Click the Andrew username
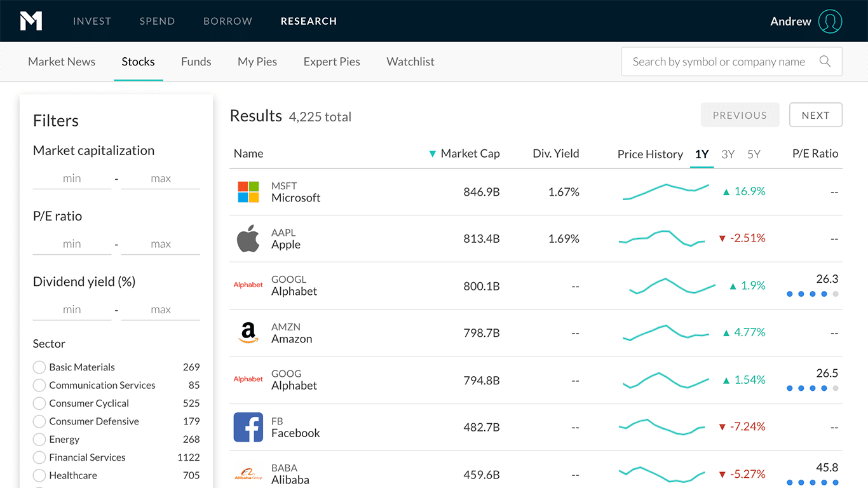The image size is (868, 488). [790, 21]
